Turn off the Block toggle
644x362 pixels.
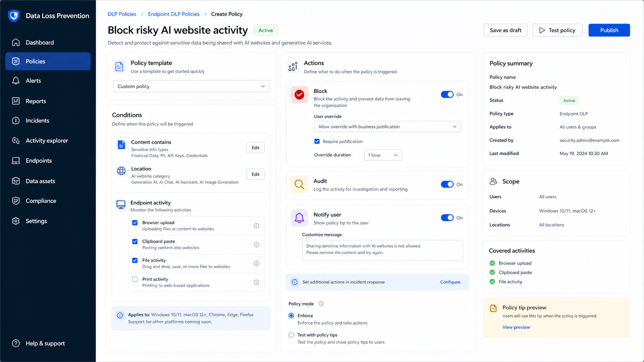pyautogui.click(x=447, y=95)
